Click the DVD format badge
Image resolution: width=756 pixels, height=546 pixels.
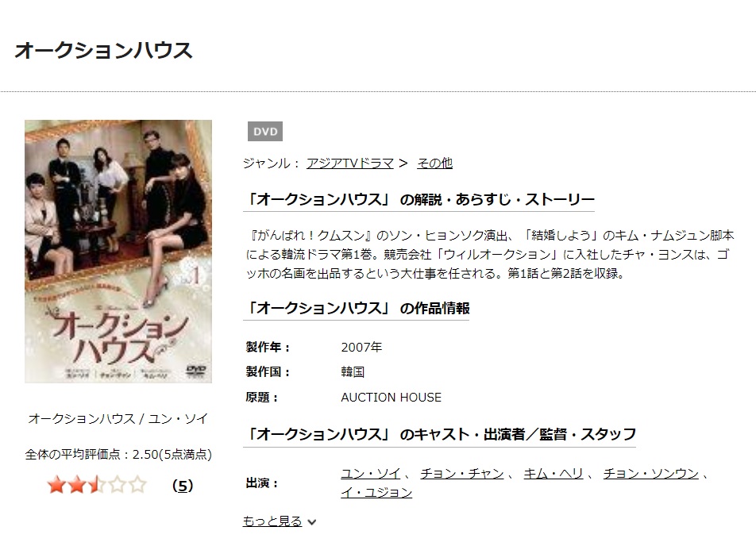(264, 132)
